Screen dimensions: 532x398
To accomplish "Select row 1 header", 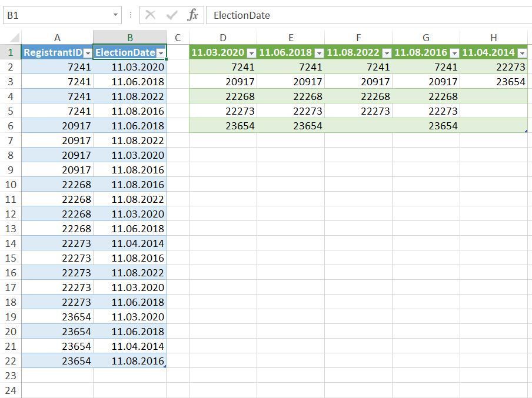I will pyautogui.click(x=11, y=52).
